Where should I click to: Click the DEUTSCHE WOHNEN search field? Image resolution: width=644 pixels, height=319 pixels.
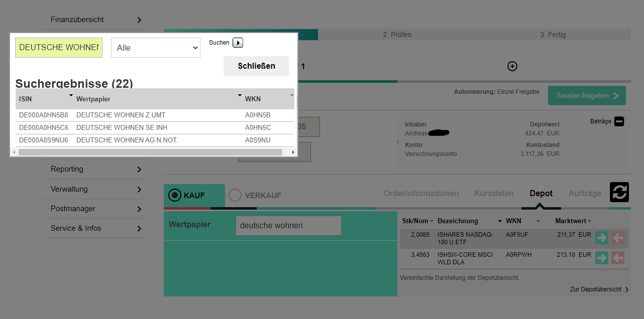coord(59,47)
